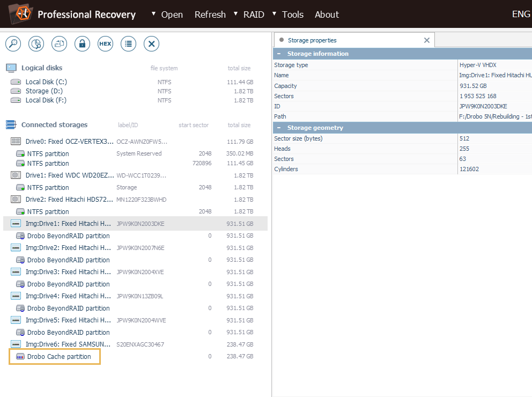Viewport: 532px width, 397px height.
Task: Open the HEX viewer icon
Action: coord(105,44)
